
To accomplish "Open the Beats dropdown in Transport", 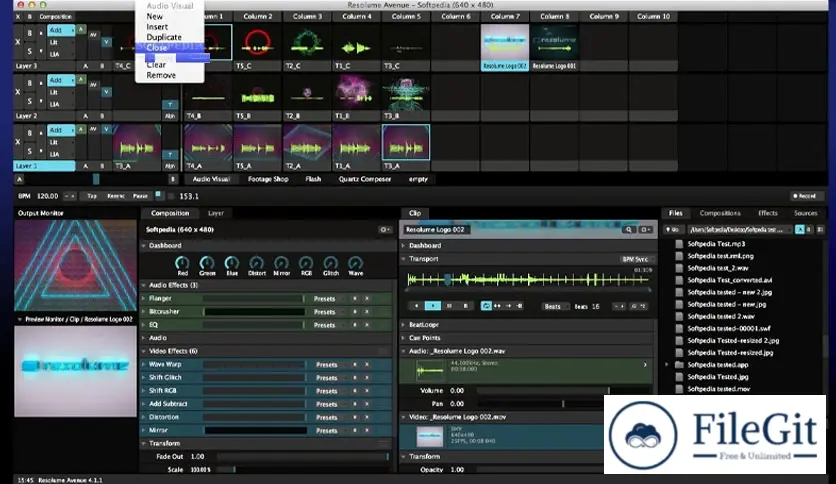I will (x=554, y=306).
